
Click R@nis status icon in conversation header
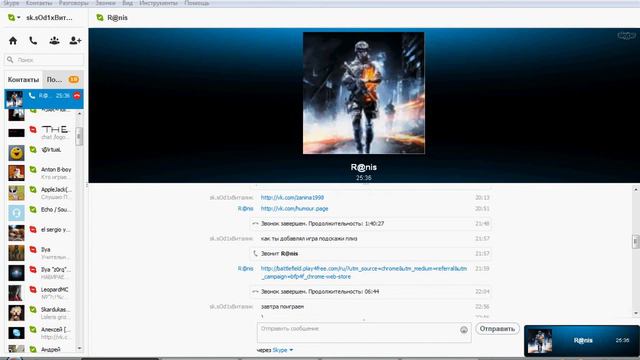click(100, 18)
